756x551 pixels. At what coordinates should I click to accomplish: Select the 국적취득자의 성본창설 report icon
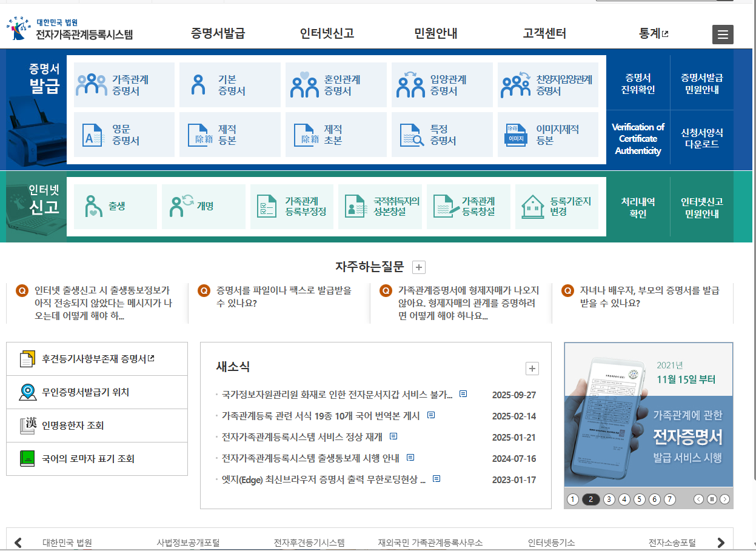[380, 206]
